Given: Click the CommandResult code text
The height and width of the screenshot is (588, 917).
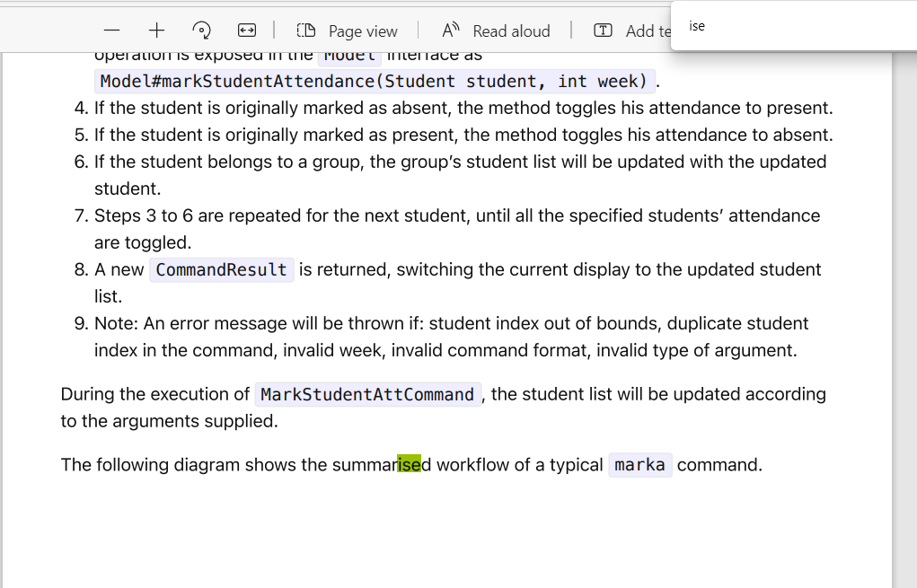Looking at the screenshot, I should click(222, 269).
